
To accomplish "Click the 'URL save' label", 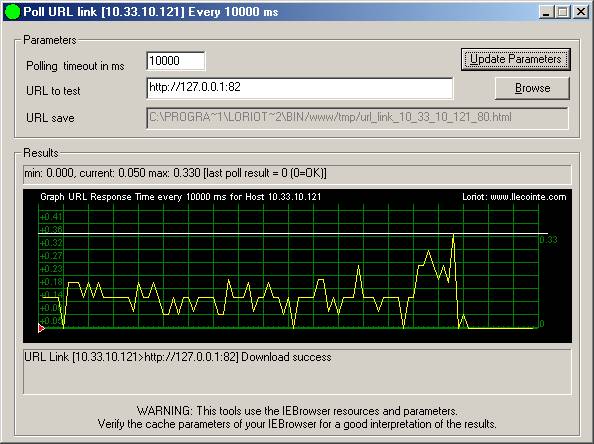I will (50, 118).
